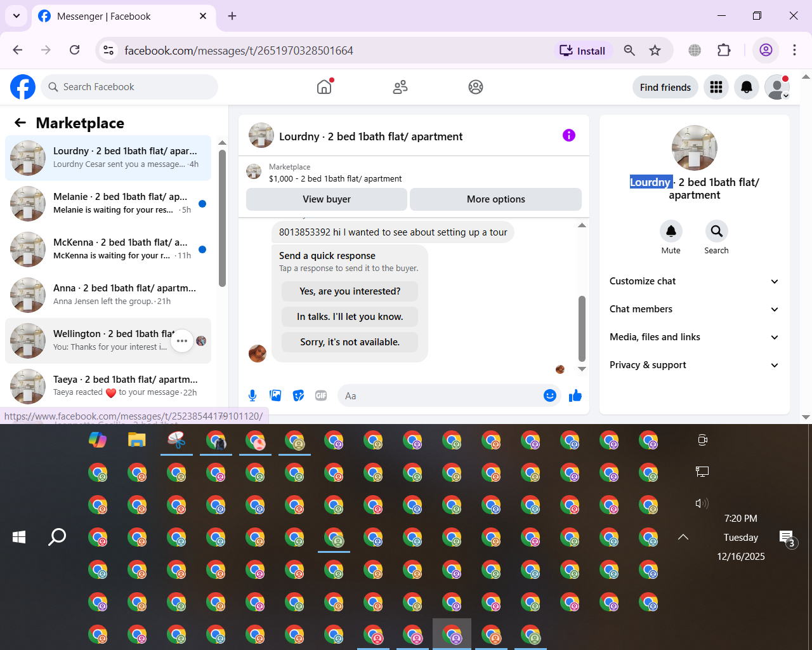Click the volume speaker tray icon
Image resolution: width=812 pixels, height=650 pixels.
click(702, 503)
